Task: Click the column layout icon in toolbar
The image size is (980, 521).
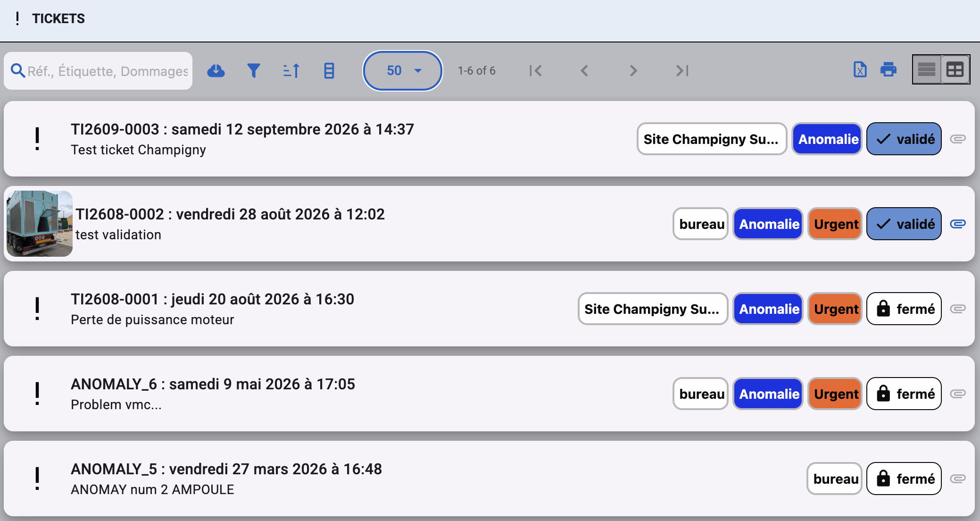Action: [x=329, y=71]
